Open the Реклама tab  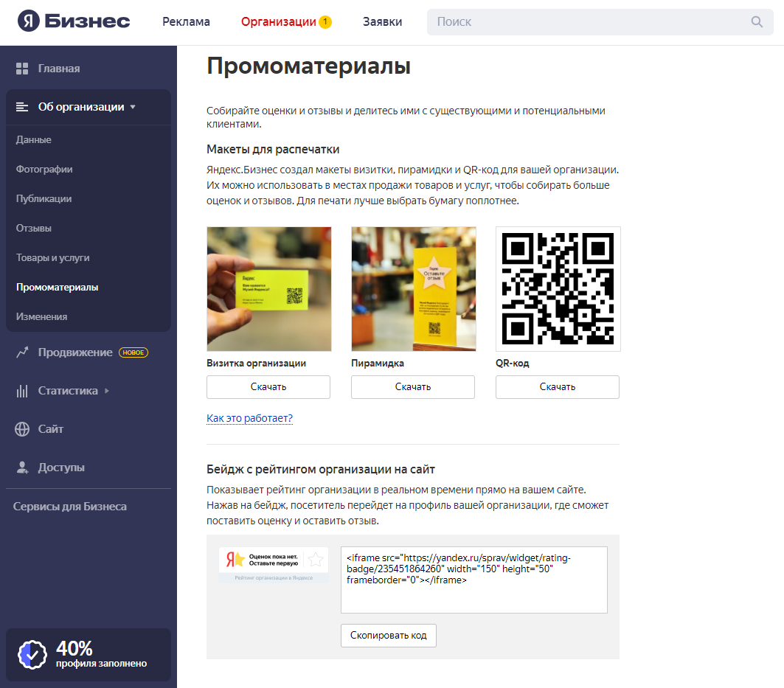coord(186,22)
